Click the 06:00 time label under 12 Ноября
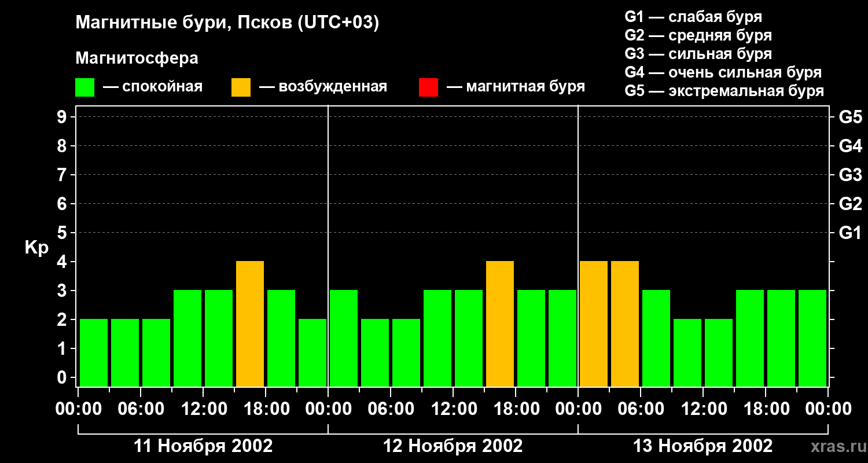Image resolution: width=868 pixels, height=463 pixels. (391, 409)
